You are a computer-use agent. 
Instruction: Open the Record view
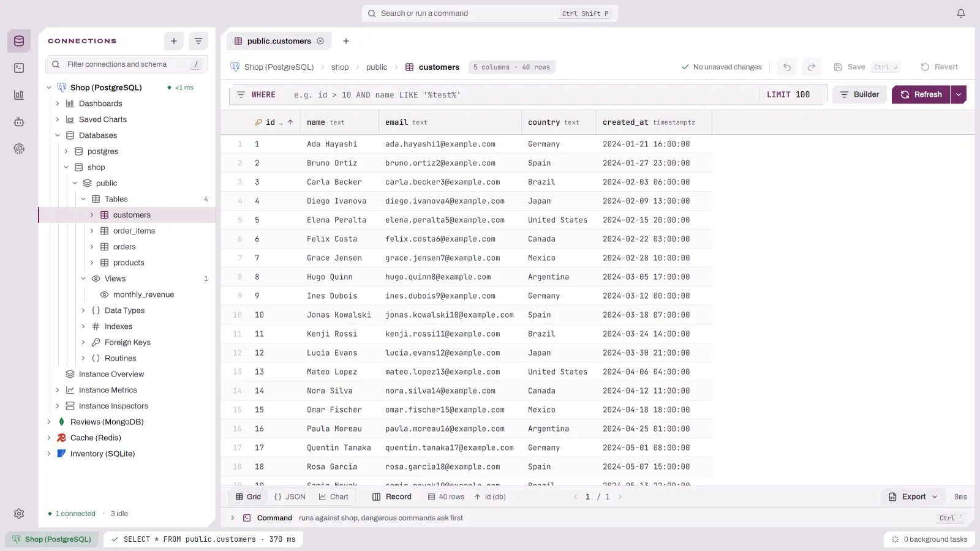click(392, 497)
